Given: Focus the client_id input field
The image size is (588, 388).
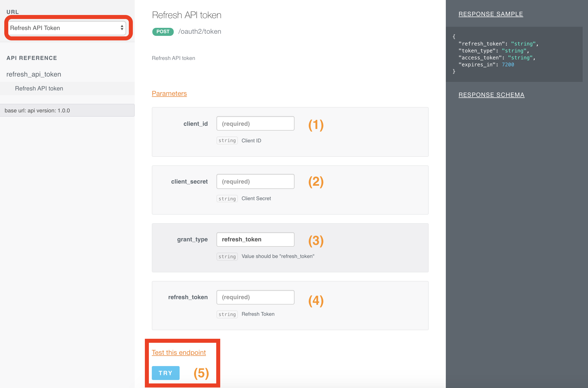Looking at the screenshot, I should click(255, 124).
